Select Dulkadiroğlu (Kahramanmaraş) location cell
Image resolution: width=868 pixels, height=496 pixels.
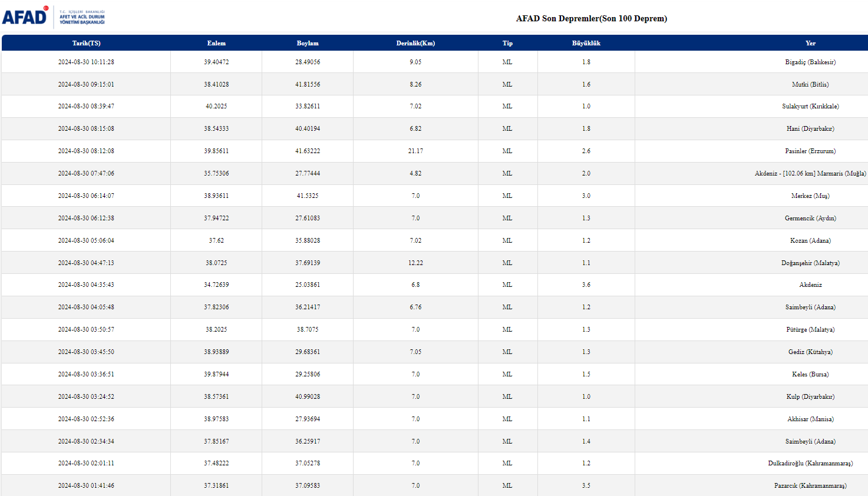(x=810, y=463)
